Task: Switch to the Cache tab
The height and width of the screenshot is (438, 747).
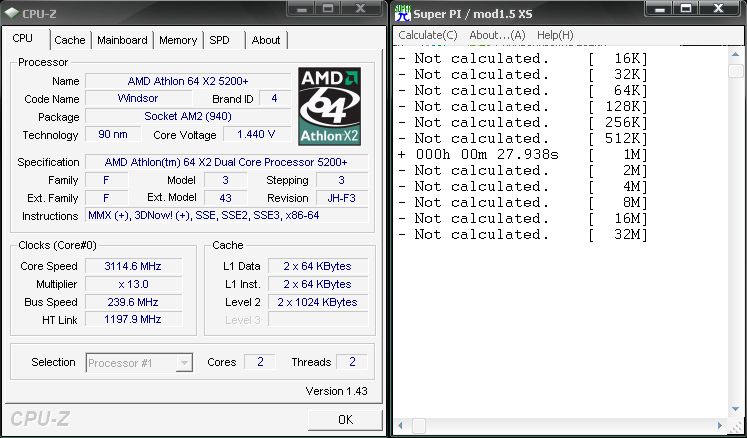Action: pyautogui.click(x=70, y=41)
